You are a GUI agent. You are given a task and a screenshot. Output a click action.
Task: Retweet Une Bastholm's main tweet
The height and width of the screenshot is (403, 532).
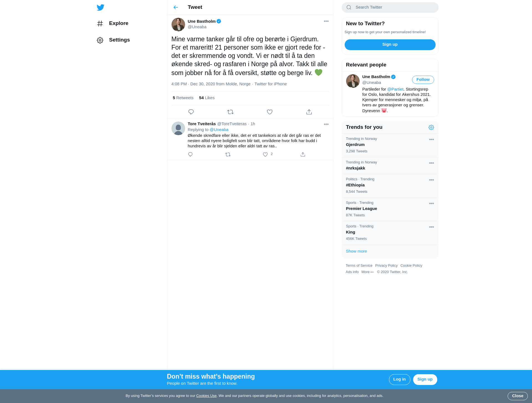230,112
